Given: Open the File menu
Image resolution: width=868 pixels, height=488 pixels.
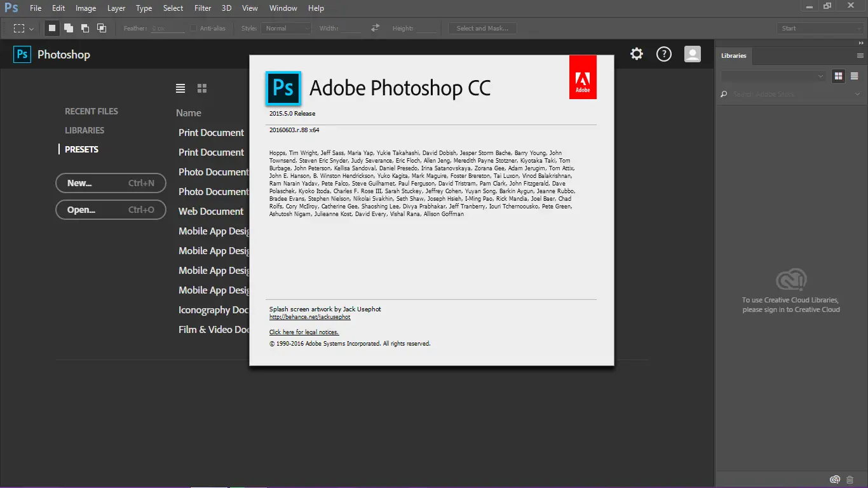Looking at the screenshot, I should (x=36, y=8).
